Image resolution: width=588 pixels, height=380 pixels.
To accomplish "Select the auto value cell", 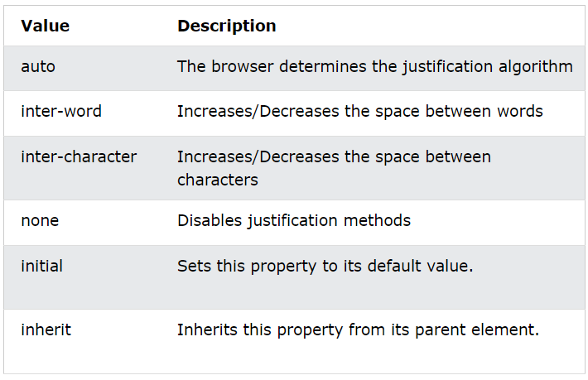I will tap(38, 66).
